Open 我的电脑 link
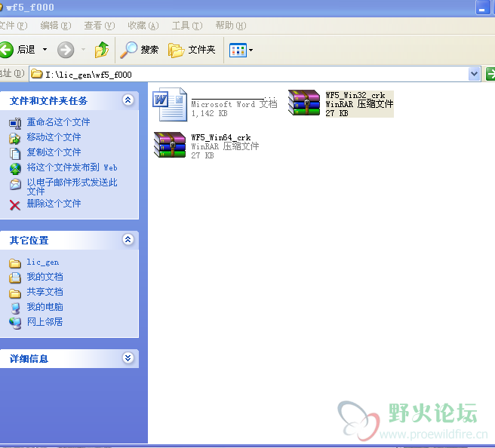Viewport: 495px width, 448px height. click(45, 307)
